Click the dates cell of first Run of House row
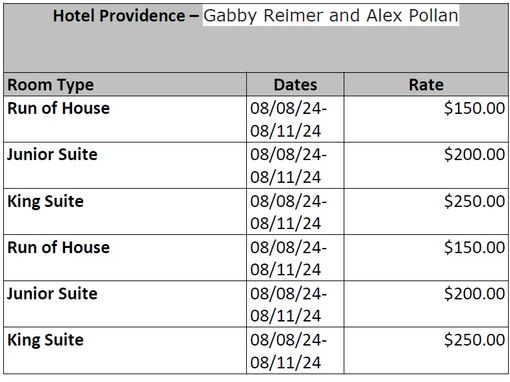 point(295,119)
